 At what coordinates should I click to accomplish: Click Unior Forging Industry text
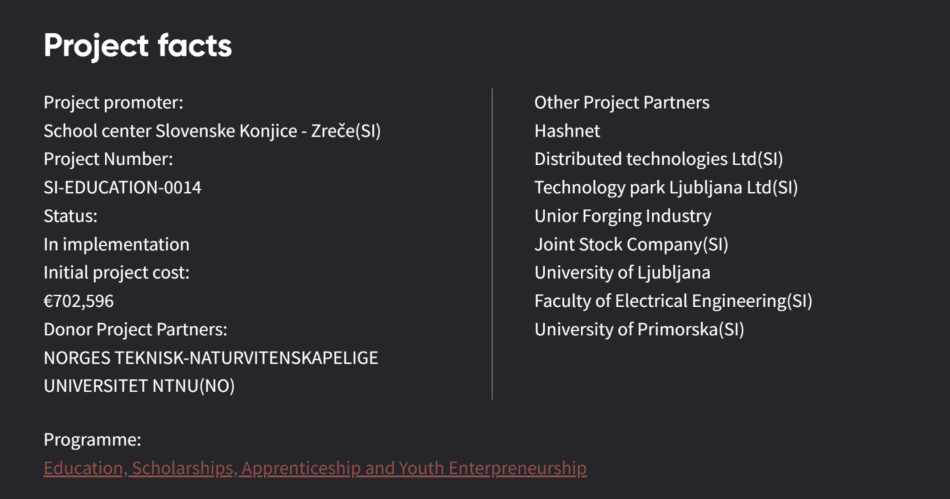(622, 216)
